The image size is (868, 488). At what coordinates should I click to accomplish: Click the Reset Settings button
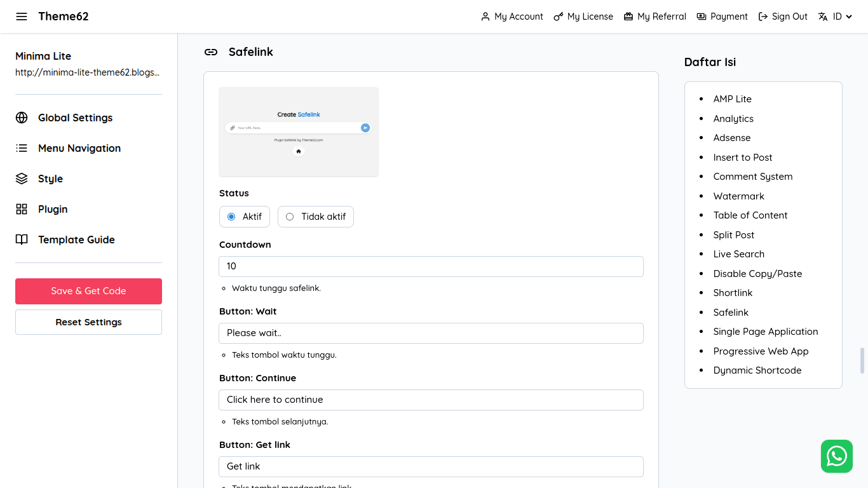pos(88,322)
